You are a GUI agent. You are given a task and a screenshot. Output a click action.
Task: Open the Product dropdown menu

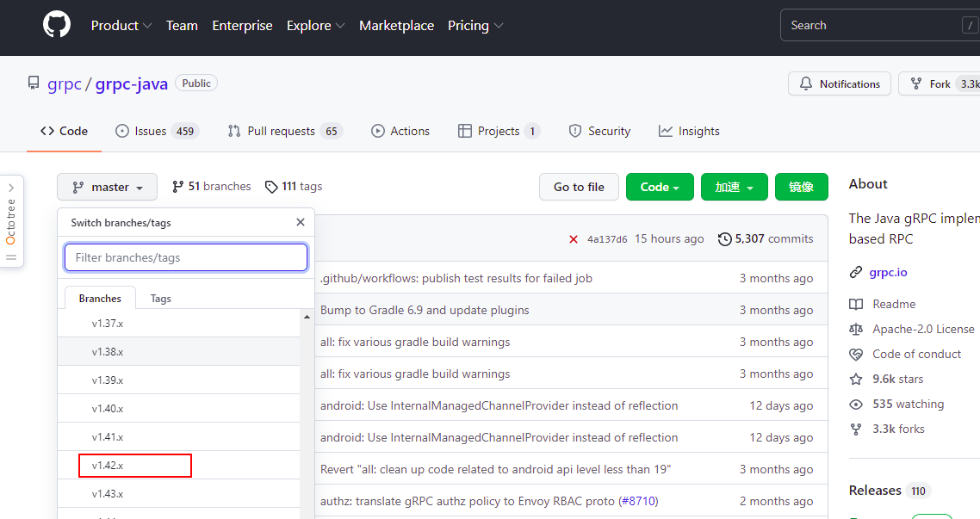(x=121, y=26)
